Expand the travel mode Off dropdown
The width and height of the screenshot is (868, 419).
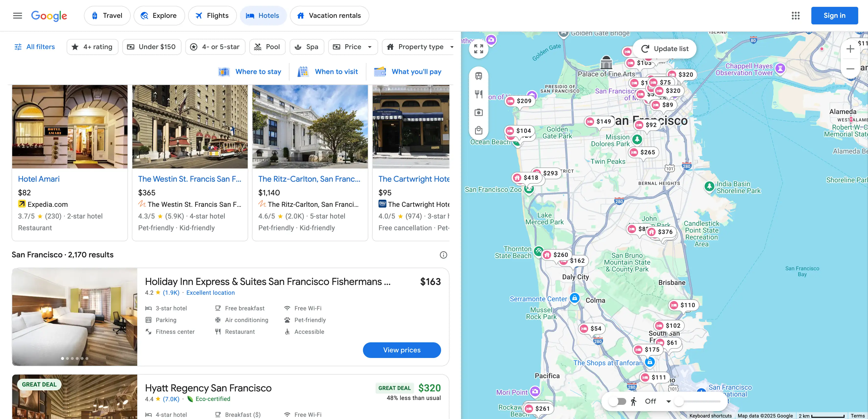(657, 401)
